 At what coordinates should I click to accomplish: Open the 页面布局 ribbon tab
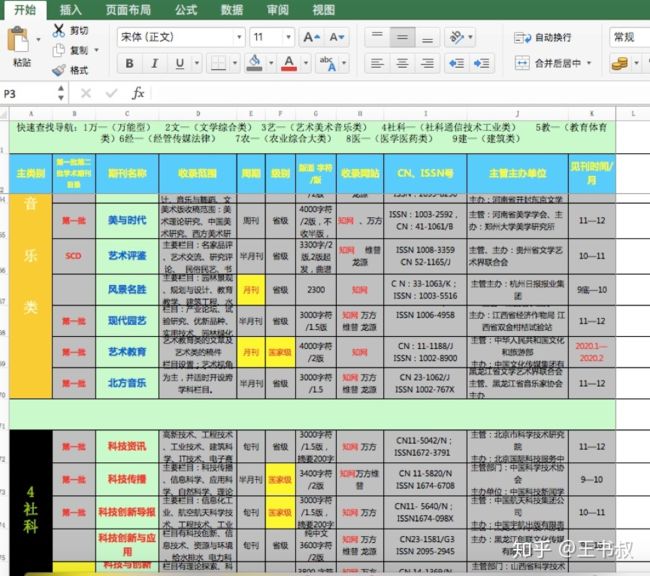(128, 10)
